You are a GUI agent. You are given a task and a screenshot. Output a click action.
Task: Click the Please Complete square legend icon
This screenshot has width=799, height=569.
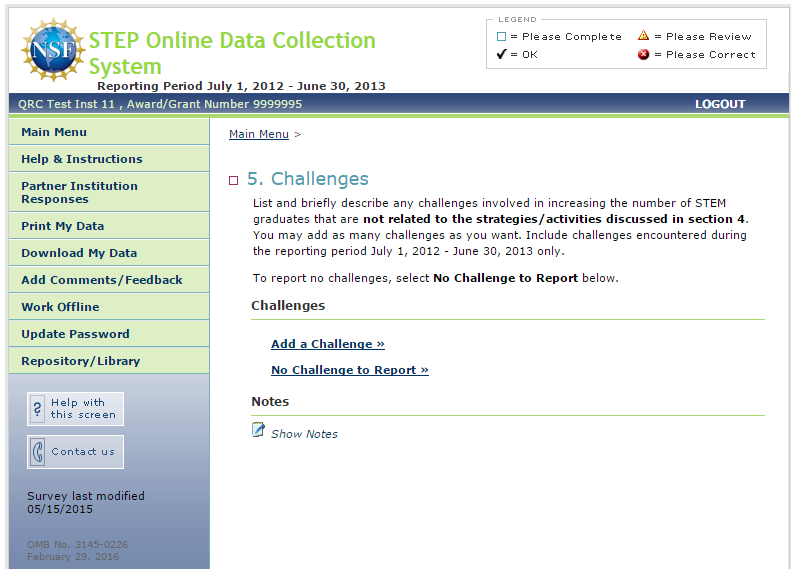(501, 37)
